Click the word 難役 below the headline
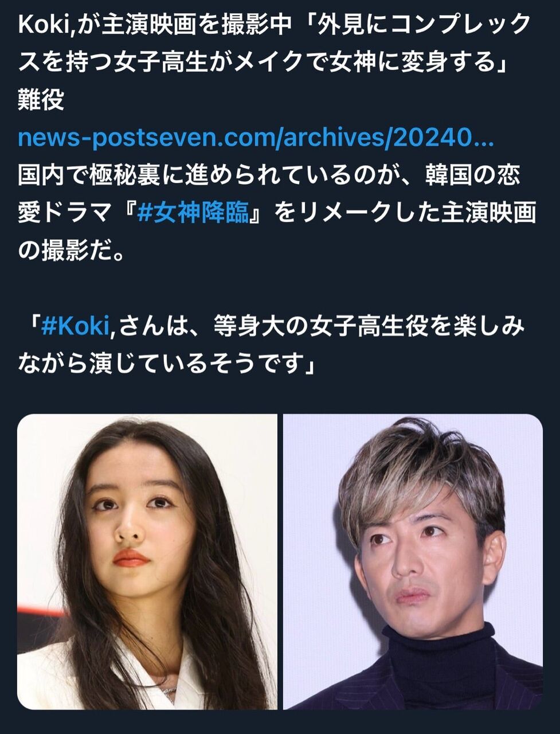The image size is (560, 734). click(41, 100)
